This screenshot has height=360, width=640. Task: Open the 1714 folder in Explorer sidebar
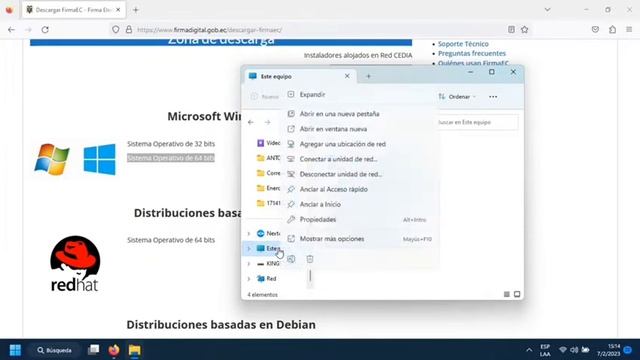click(x=268, y=203)
